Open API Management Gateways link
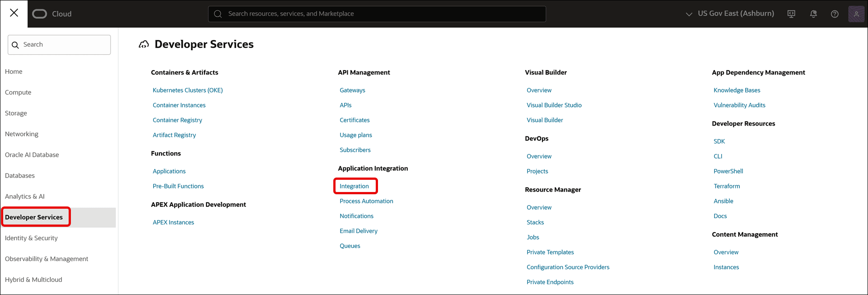868x295 pixels. pos(353,90)
